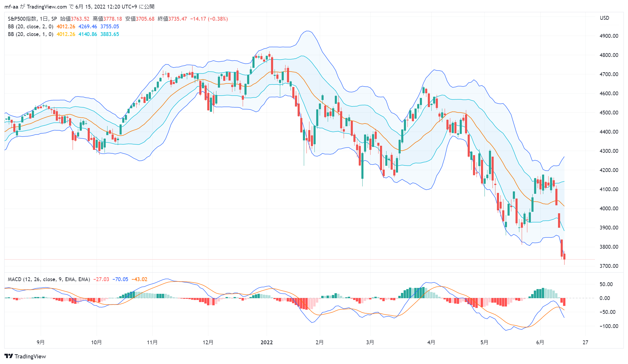Viewport: 628px width, 364px height.
Task: Click the orange BB basis value 4012.26
Action: 66,27
